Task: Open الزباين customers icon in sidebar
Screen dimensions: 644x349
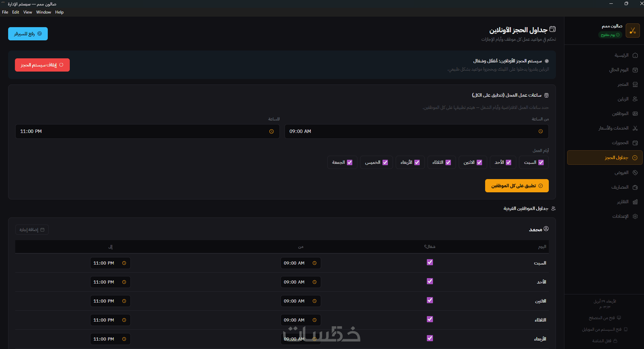Action: click(635, 99)
